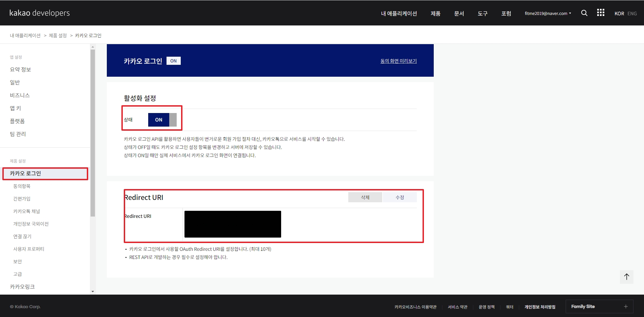644x317 pixels.
Task: Open 고급 sub-item in the sidebar
Action: click(17, 274)
